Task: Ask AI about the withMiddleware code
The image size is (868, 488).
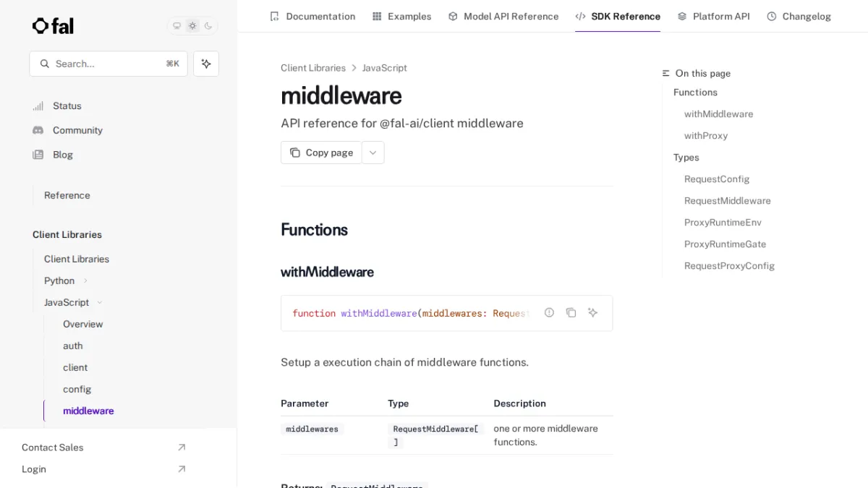Action: tap(592, 312)
